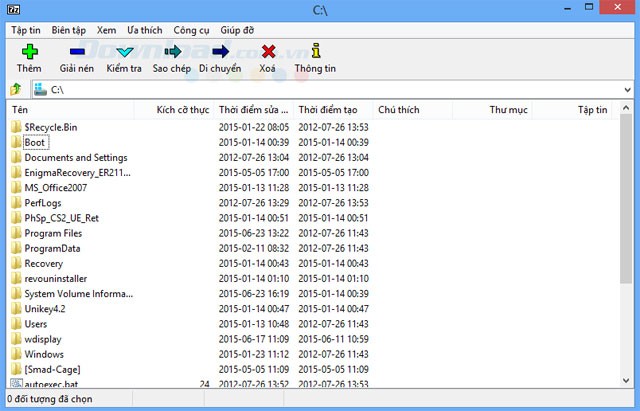Image resolution: width=640 pixels, height=411 pixels.
Task: Go up one folder level
Action: 16,89
